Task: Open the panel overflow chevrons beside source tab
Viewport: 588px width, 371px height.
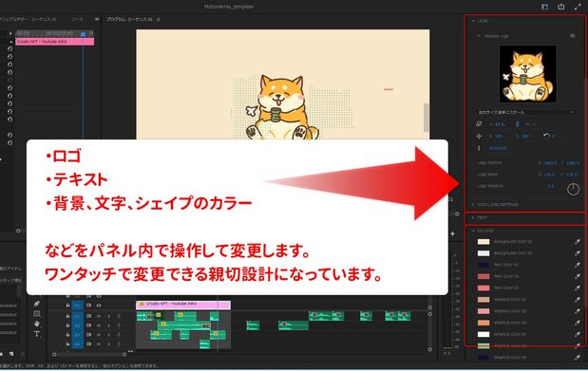Action: click(97, 19)
